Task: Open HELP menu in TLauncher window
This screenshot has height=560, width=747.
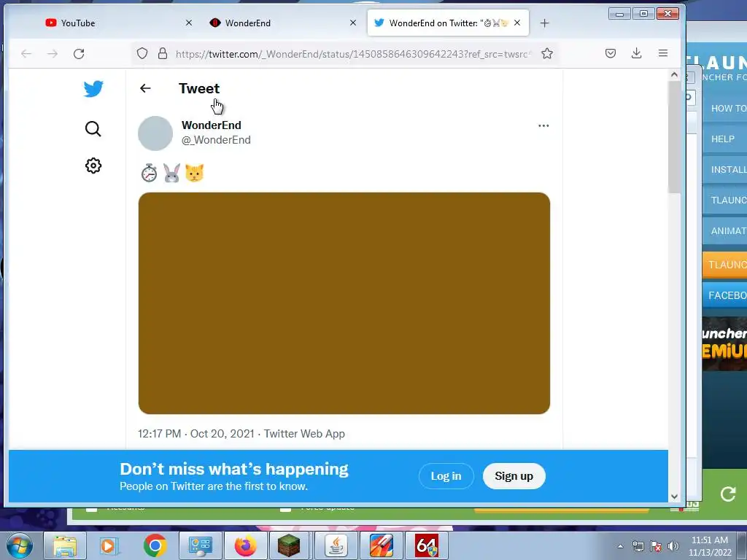Action: click(x=724, y=139)
